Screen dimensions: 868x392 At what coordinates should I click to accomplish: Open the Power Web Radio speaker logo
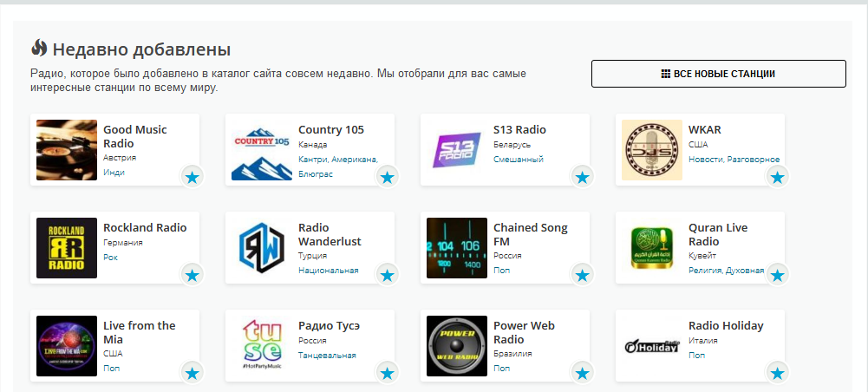[457, 345]
